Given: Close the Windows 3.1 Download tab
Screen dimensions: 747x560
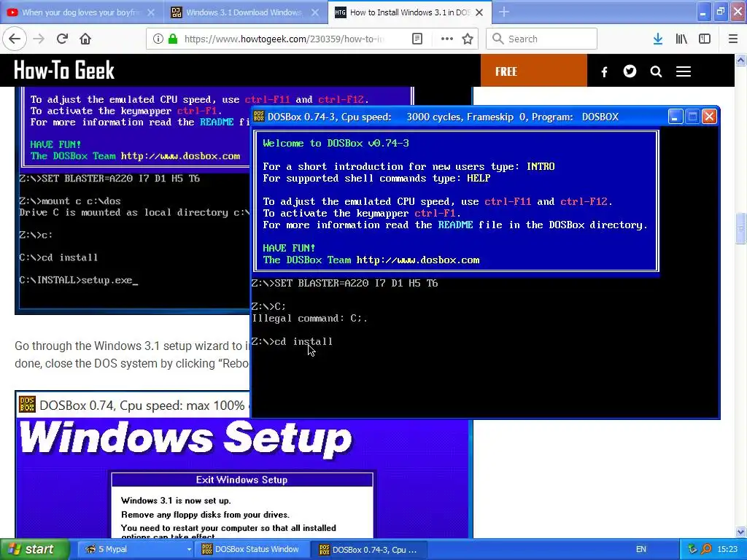Looking at the screenshot, I should coord(315,12).
